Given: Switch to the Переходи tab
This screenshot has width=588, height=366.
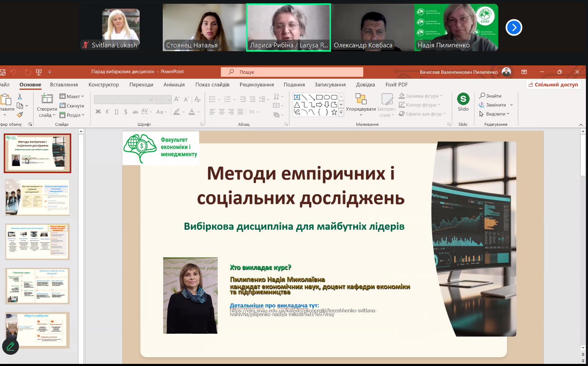Looking at the screenshot, I should click(x=141, y=85).
